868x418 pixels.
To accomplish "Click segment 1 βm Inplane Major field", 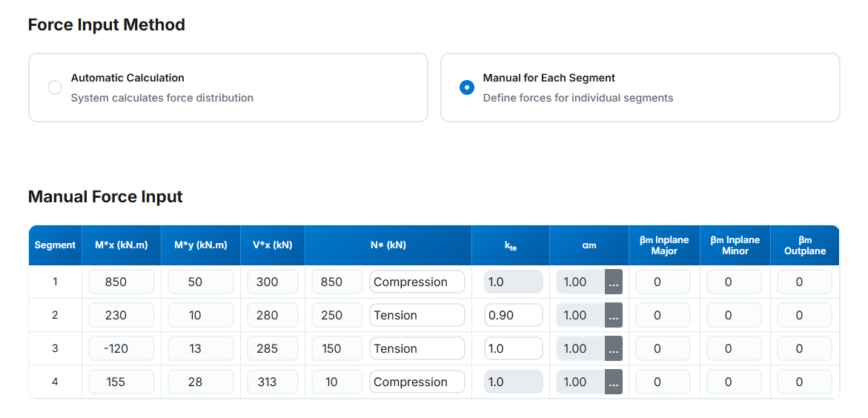I will tap(663, 282).
